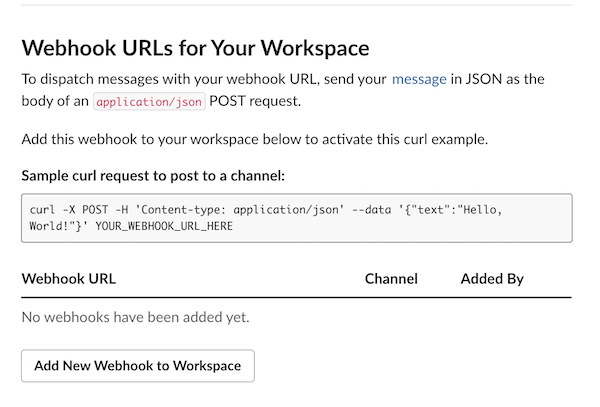Click Add New Webhook to Workspace button

[138, 366]
